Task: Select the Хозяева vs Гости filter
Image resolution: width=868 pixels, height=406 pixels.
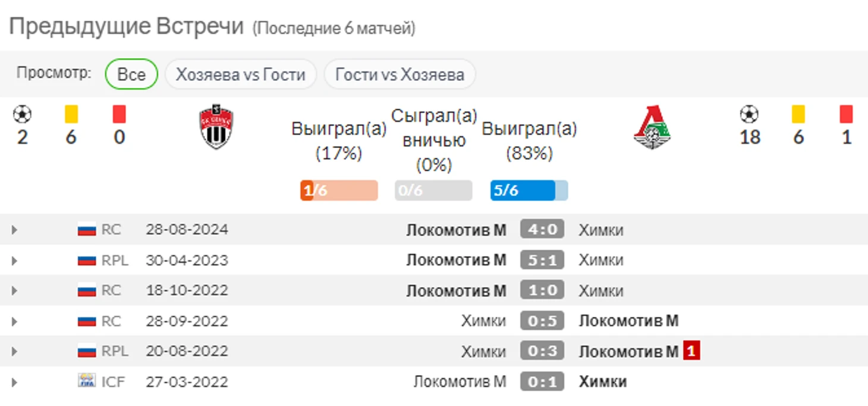Action: [240, 74]
